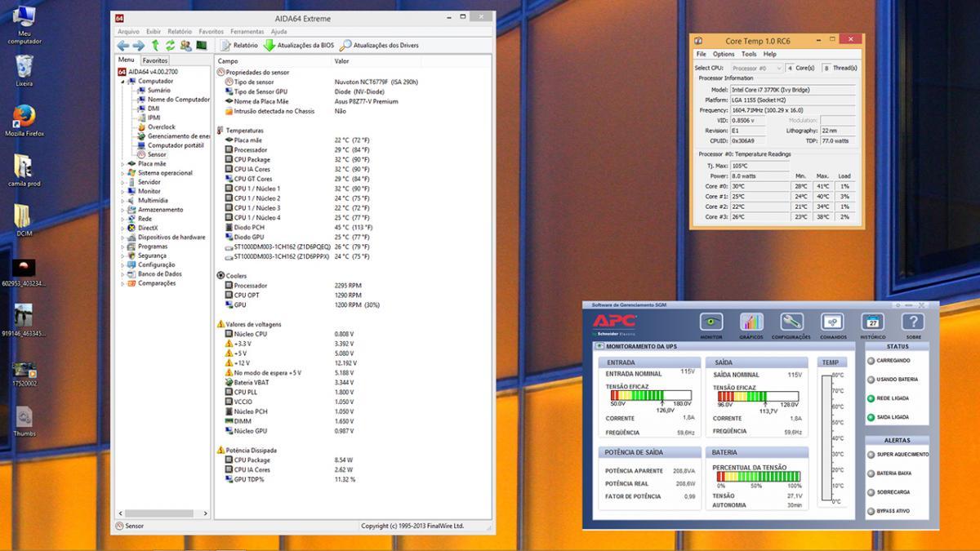Open Help menu in Core Temp
The width and height of the screenshot is (980, 551).
point(769,54)
